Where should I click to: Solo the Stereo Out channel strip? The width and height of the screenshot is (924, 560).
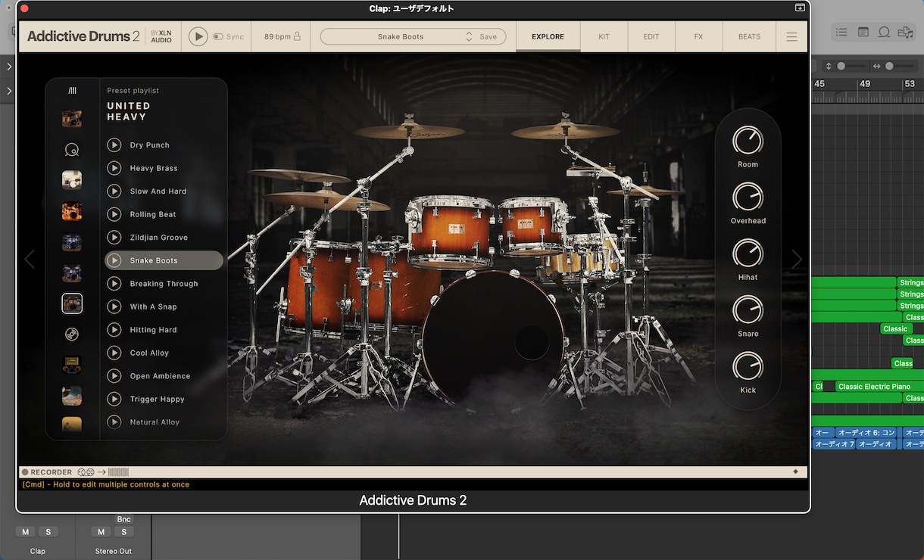pyautogui.click(x=124, y=532)
